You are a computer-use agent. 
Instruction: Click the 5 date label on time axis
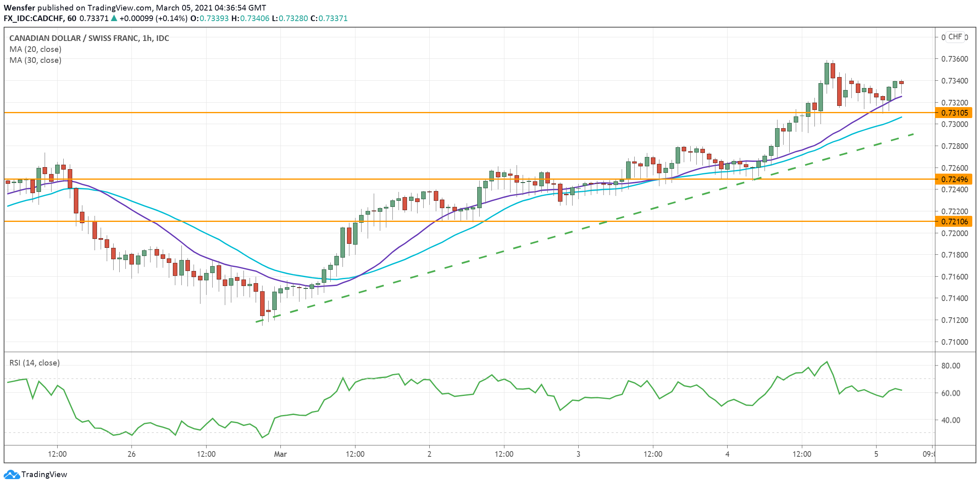(876, 454)
